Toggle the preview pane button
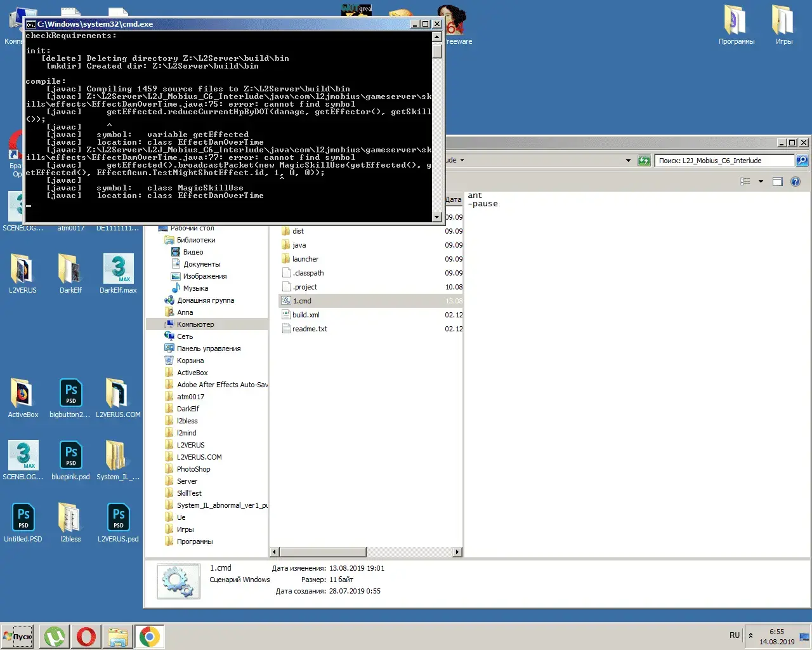Screen dimensions: 812x650 click(778, 182)
